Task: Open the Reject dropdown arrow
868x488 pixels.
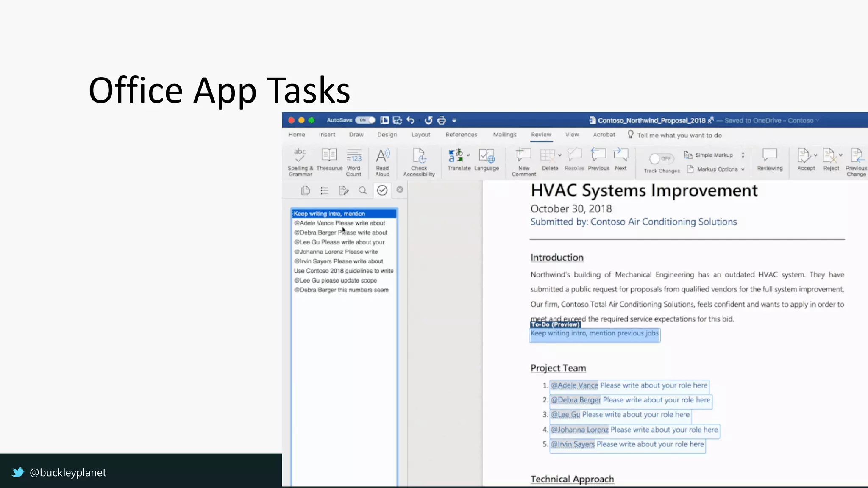Action: [841, 155]
